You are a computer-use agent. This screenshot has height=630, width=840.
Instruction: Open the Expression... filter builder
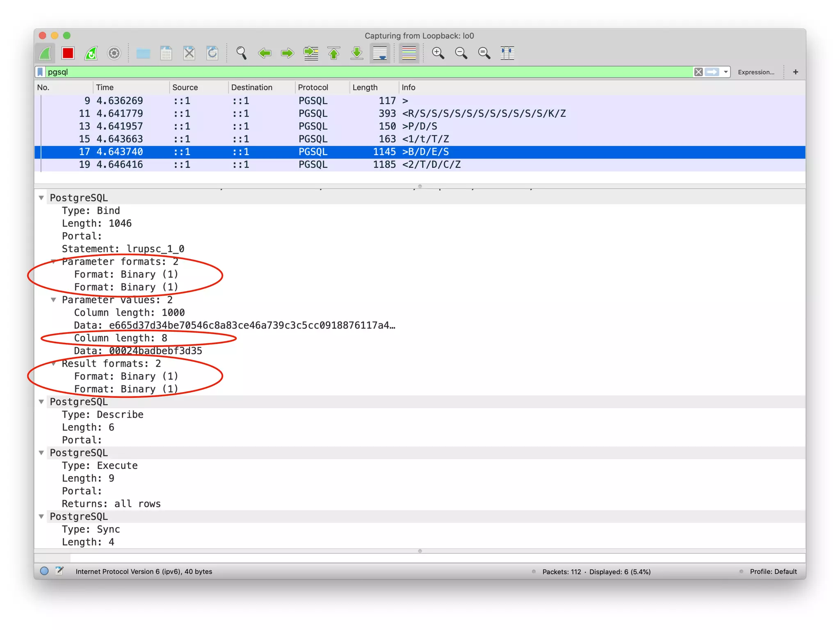point(756,72)
